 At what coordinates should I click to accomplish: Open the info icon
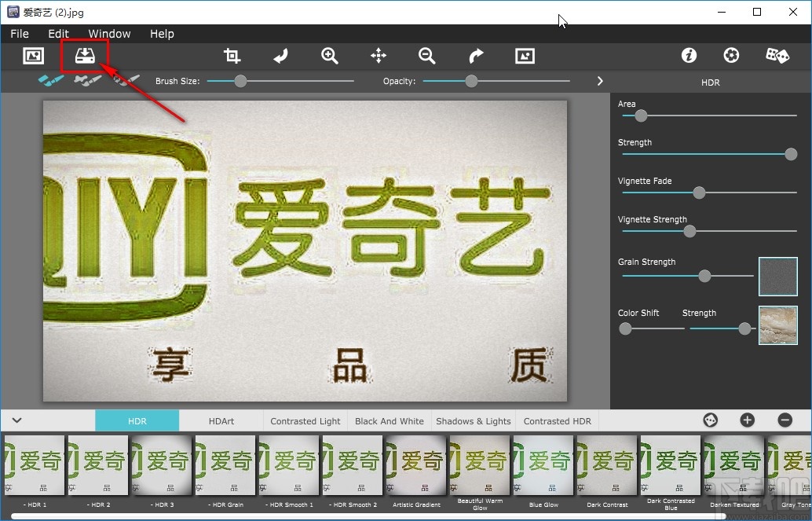[x=689, y=55]
